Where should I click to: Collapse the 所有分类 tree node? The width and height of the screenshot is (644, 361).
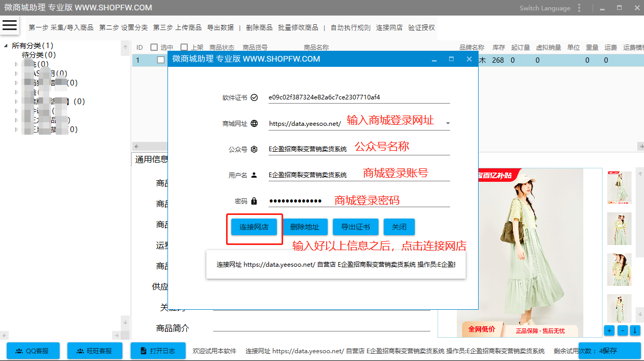[x=6, y=46]
